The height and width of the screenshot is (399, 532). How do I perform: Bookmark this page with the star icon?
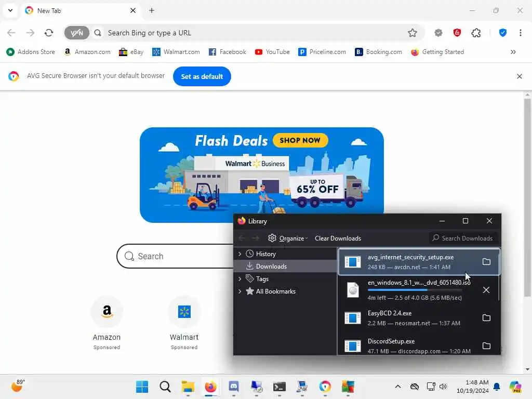(x=412, y=33)
